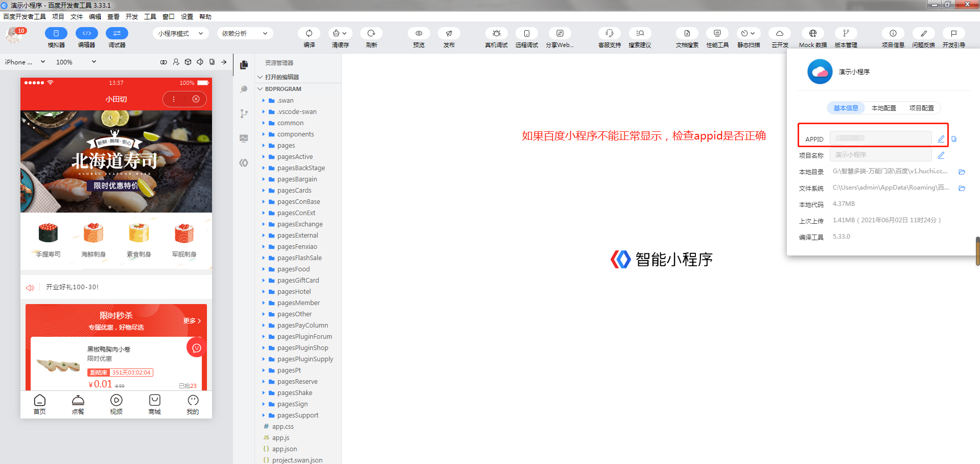This screenshot has height=464, width=980.
Task: Toggle the 调试器 debugger panel
Action: point(117,33)
